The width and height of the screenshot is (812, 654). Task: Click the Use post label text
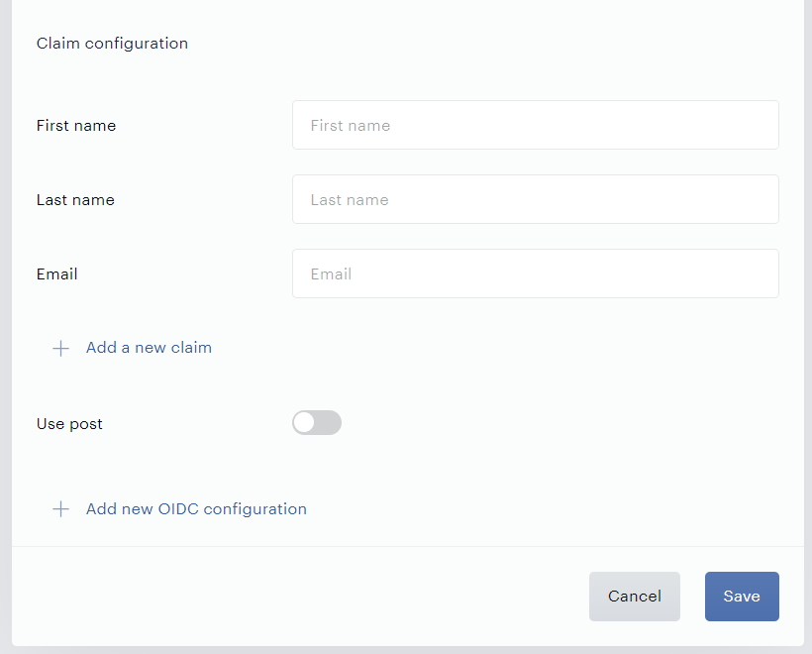(x=69, y=424)
